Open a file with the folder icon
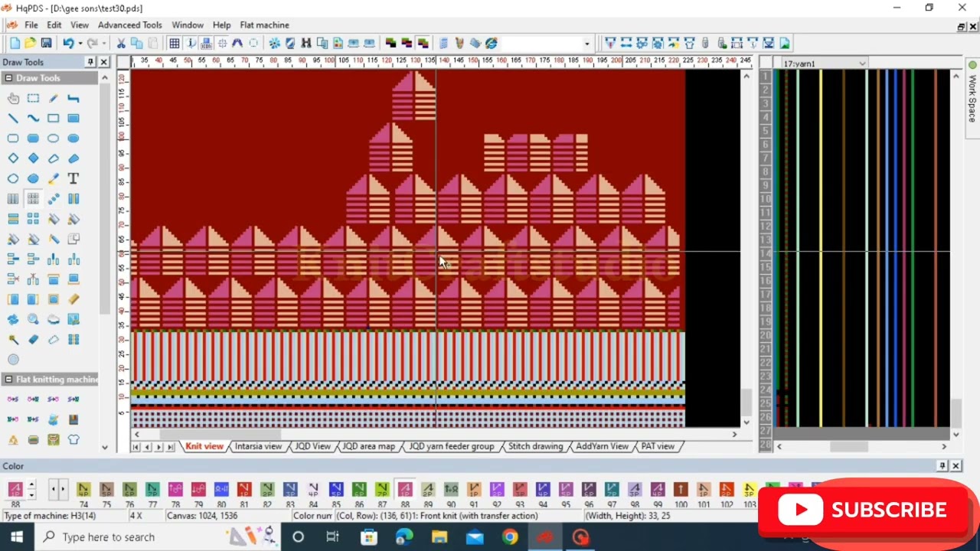The image size is (980, 551). tap(30, 44)
